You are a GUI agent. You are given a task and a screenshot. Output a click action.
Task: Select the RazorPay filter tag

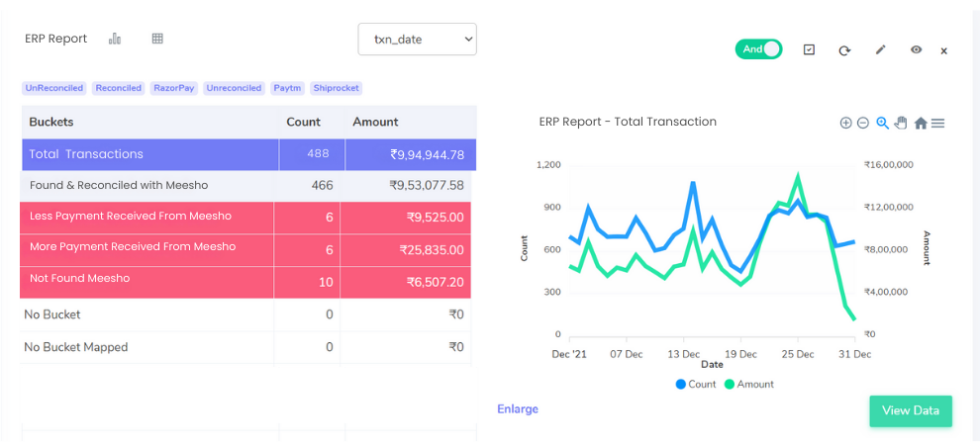pyautogui.click(x=174, y=88)
